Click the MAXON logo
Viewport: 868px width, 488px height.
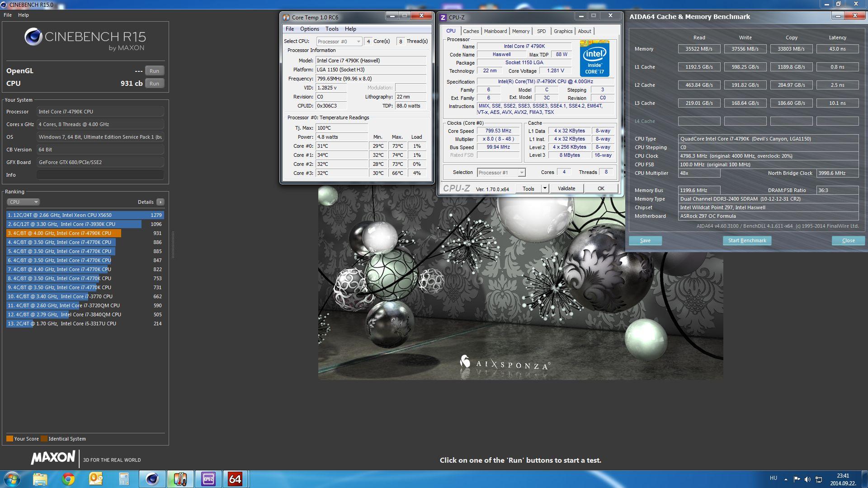[x=53, y=458]
